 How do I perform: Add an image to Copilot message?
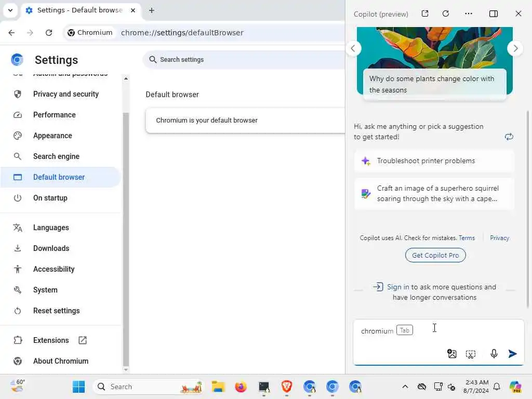pyautogui.click(x=452, y=354)
